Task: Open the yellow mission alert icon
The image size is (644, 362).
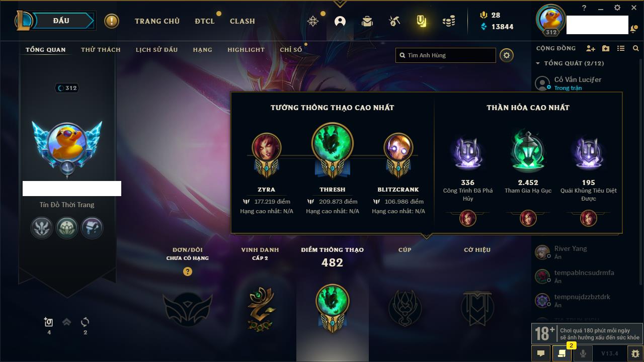Action: [x=112, y=21]
